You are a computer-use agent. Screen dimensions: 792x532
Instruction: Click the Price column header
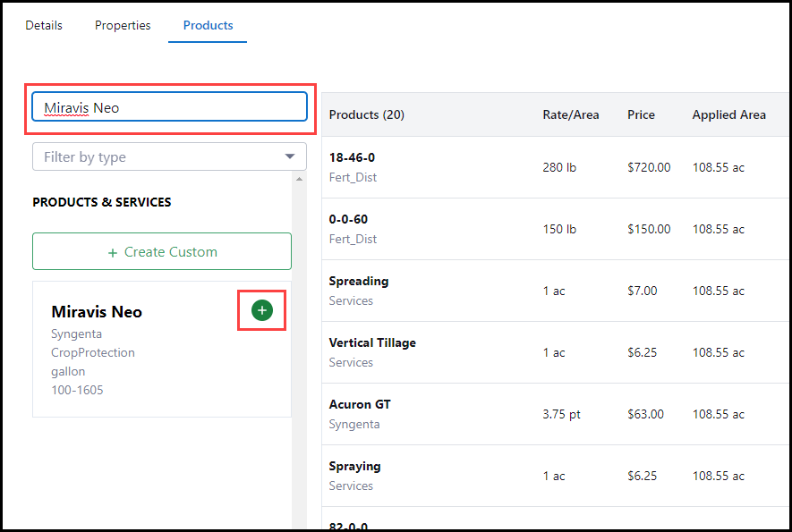click(x=641, y=114)
